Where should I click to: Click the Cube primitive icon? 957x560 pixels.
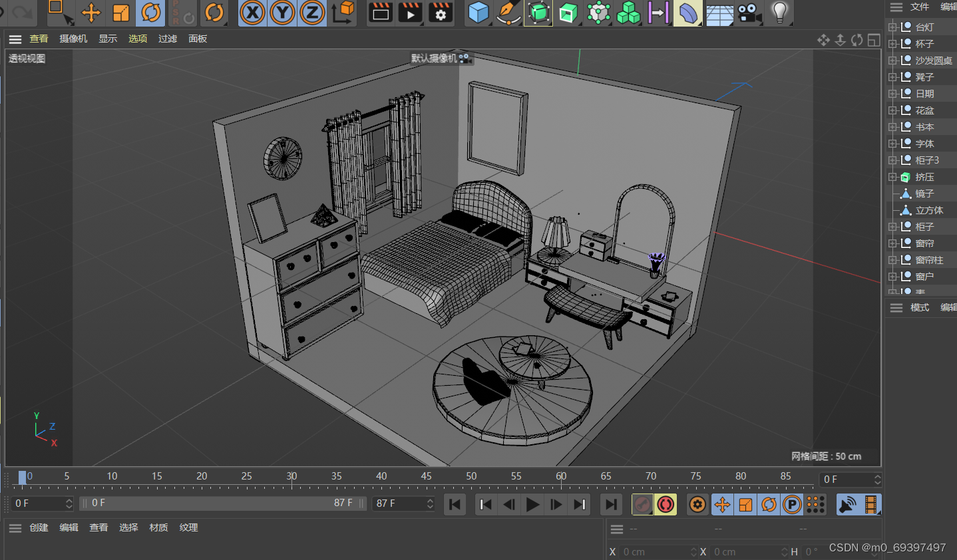tap(478, 13)
